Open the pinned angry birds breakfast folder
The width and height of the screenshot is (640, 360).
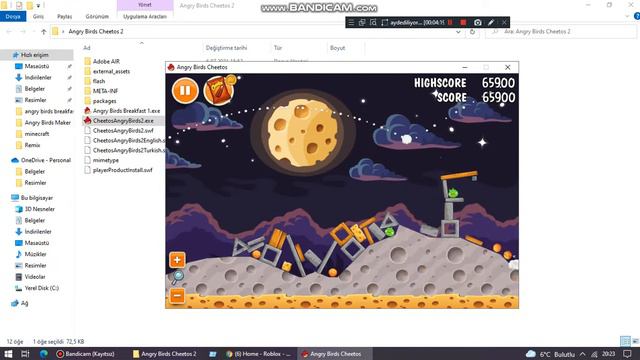pyautogui.click(x=49, y=111)
